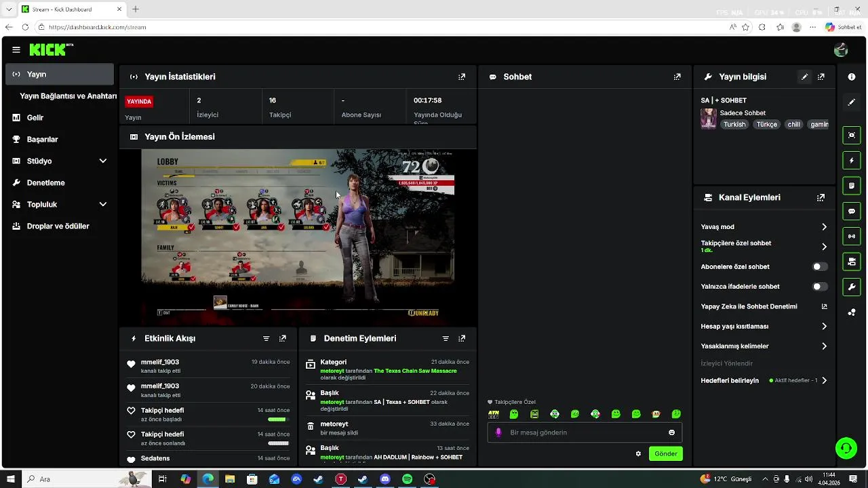Open the hamburger menu beside Kick logo
The image size is (868, 488).
pyautogui.click(x=16, y=49)
